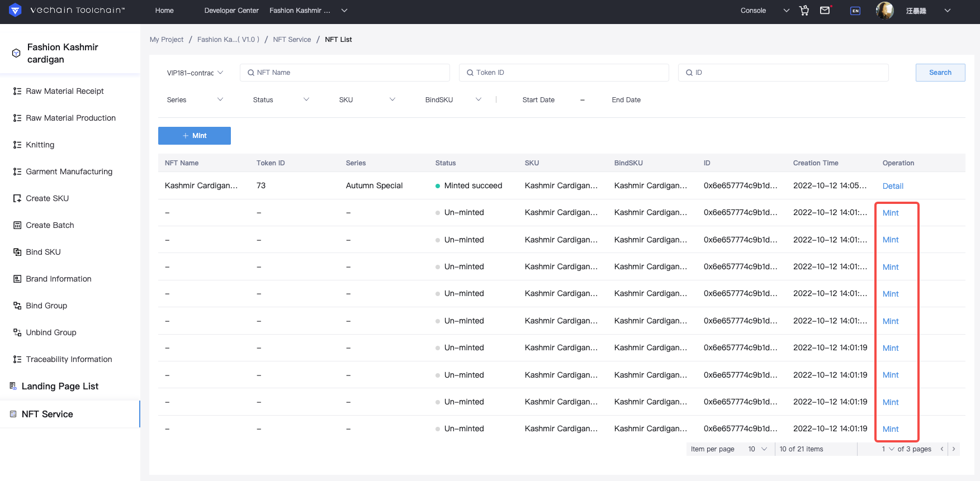Click the Garment Manufacturing sidebar icon

pyautogui.click(x=17, y=172)
